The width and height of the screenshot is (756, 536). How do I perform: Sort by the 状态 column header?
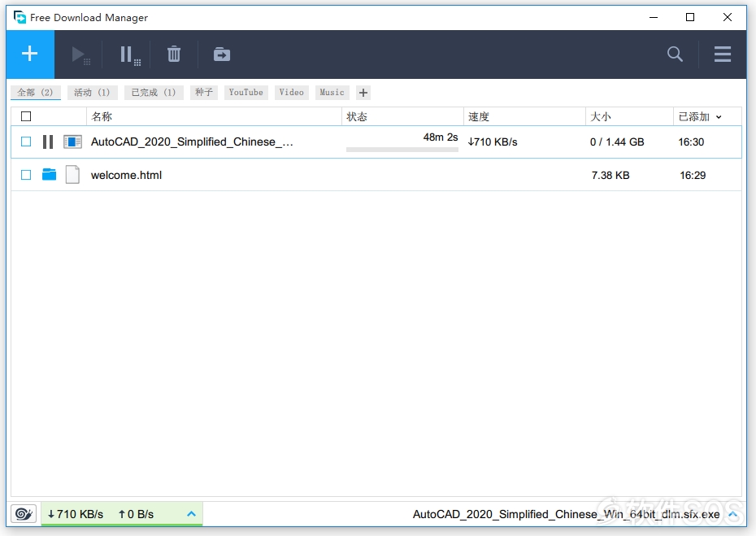coord(402,117)
